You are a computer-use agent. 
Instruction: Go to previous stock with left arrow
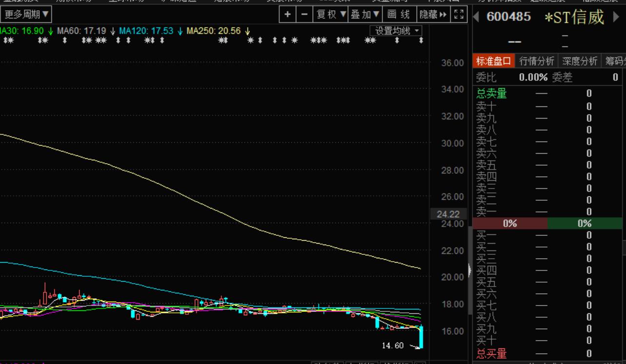point(477,17)
